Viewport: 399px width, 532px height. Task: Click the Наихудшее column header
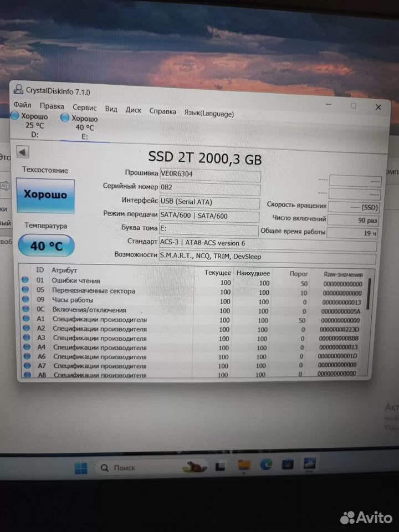(x=253, y=273)
